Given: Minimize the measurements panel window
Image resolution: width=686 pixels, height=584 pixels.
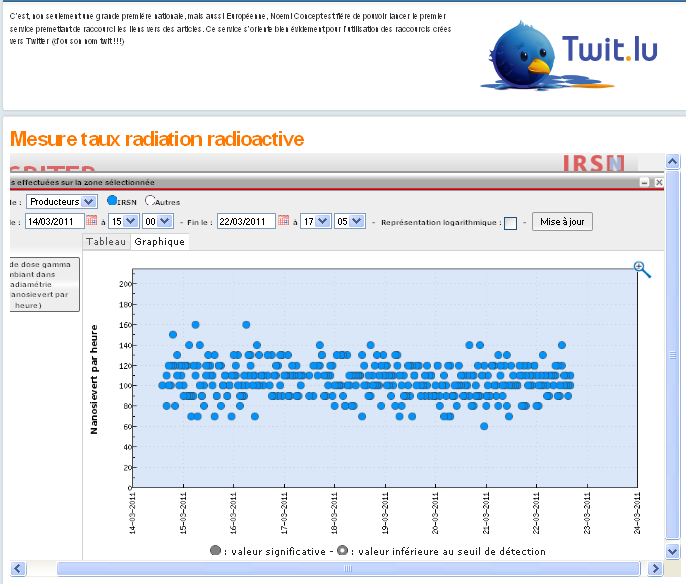Looking at the screenshot, I should 644,183.
